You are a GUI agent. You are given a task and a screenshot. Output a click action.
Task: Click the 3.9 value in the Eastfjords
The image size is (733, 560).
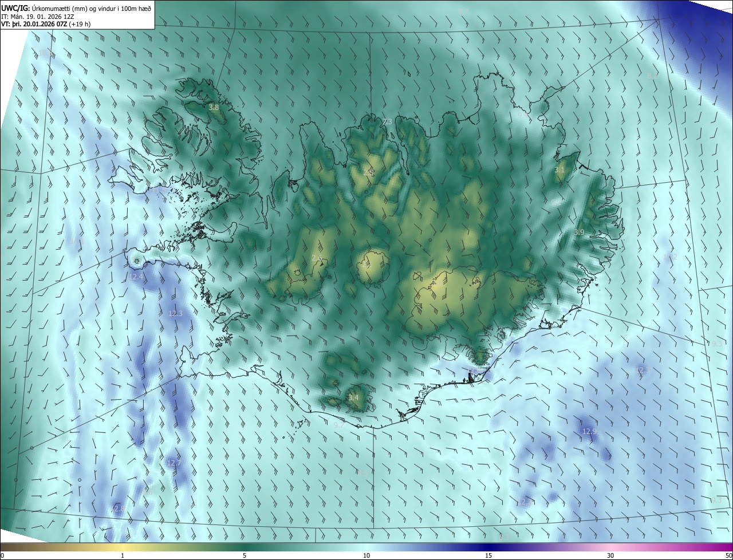click(x=579, y=232)
